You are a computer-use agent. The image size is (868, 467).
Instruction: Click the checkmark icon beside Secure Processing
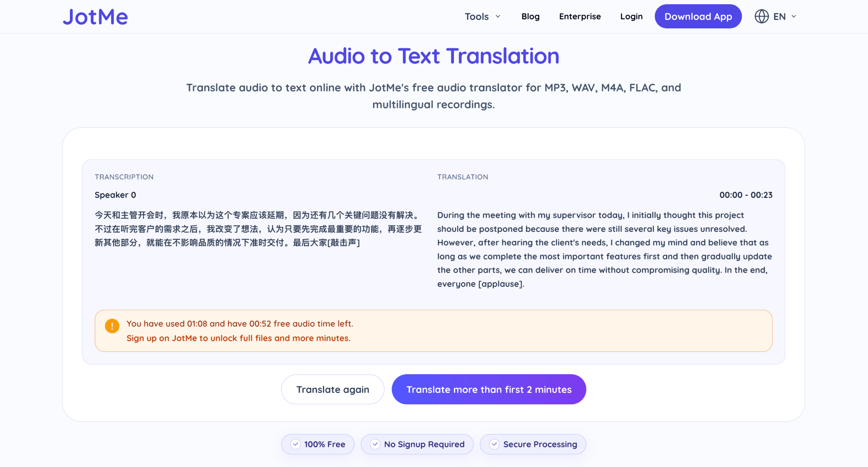pyautogui.click(x=494, y=444)
